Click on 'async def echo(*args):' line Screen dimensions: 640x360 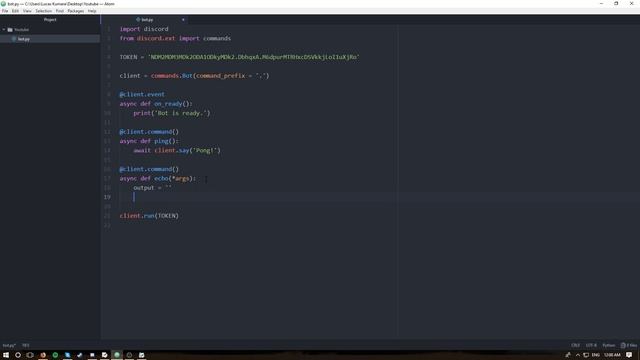point(158,178)
